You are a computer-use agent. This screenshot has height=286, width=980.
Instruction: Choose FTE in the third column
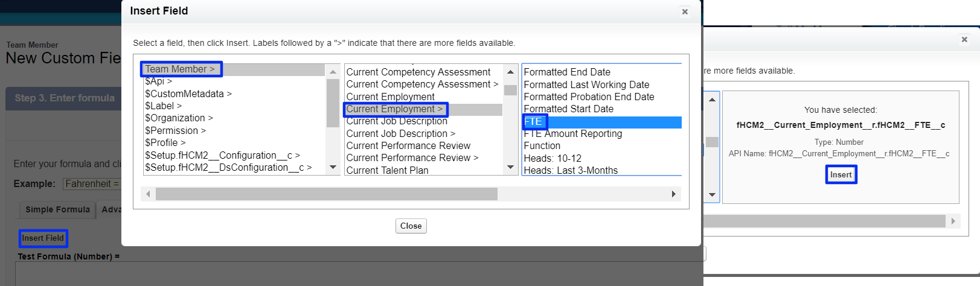point(534,122)
